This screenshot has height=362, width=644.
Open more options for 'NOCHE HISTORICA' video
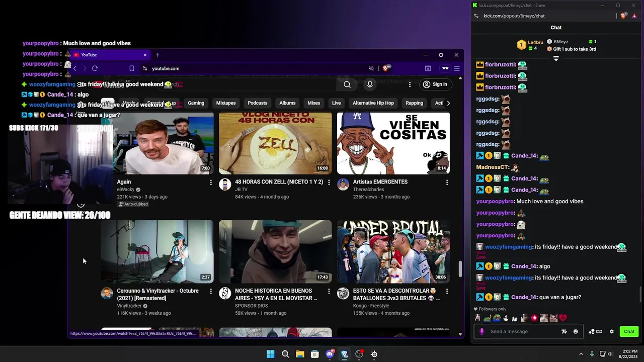point(329,292)
